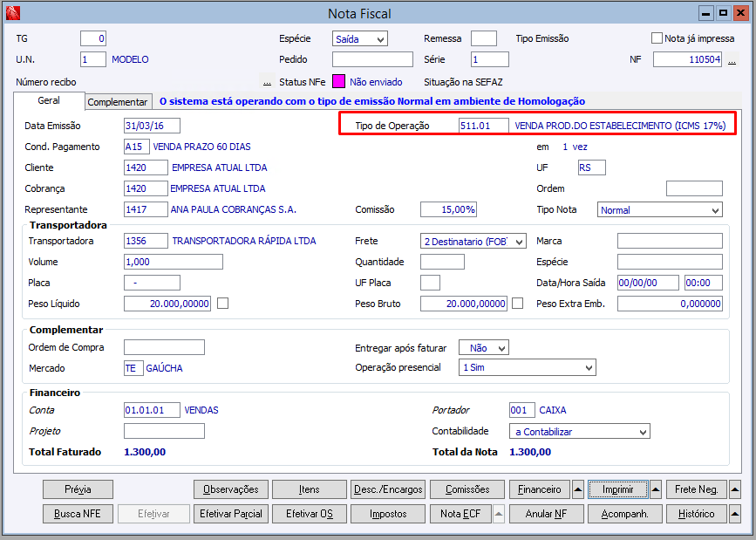Switch to the Complementar tab
Viewport: 756px width, 540px height.
click(x=118, y=102)
